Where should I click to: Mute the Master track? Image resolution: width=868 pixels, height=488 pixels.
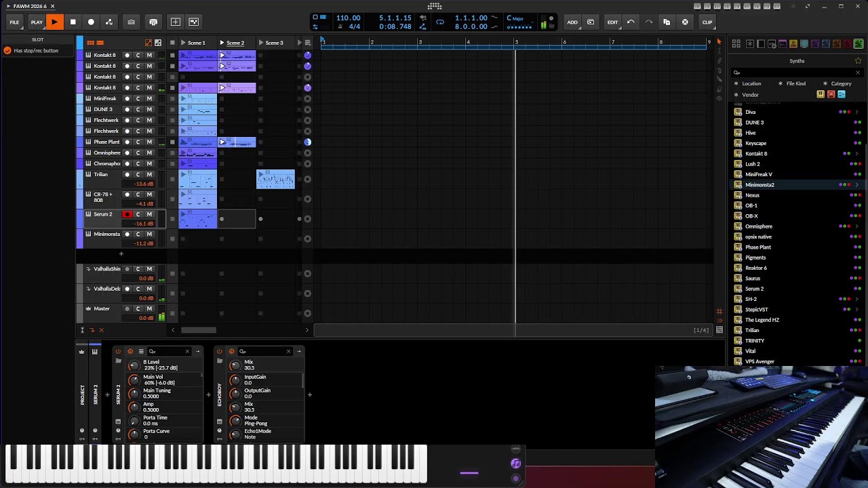coord(149,308)
